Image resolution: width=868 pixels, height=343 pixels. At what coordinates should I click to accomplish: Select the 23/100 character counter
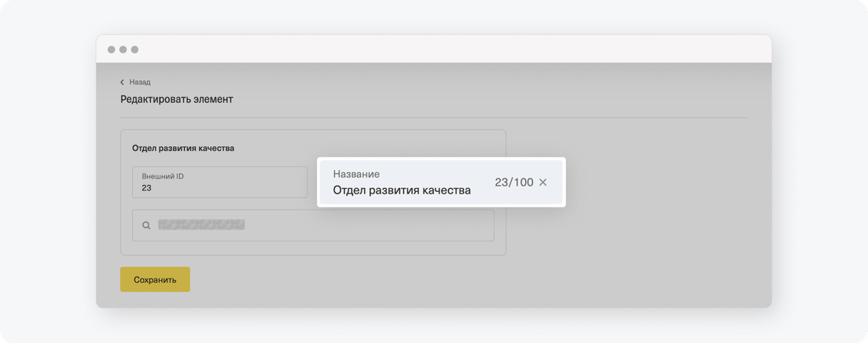click(513, 183)
